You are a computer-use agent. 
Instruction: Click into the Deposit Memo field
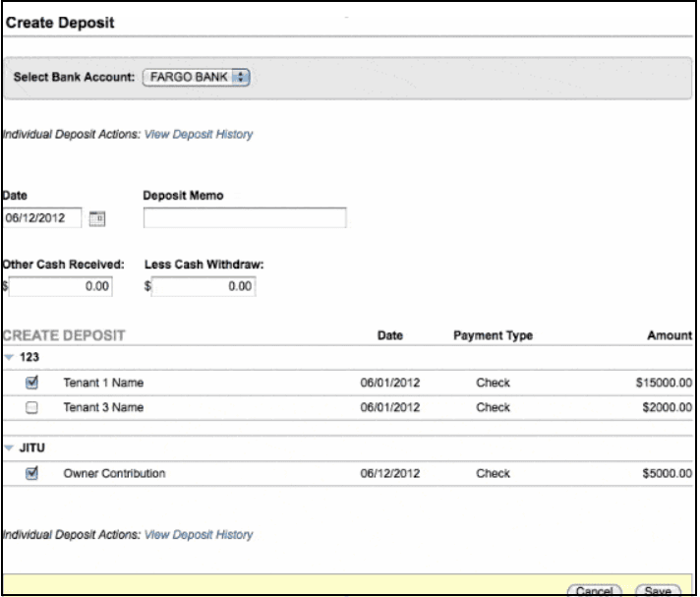tap(245, 218)
